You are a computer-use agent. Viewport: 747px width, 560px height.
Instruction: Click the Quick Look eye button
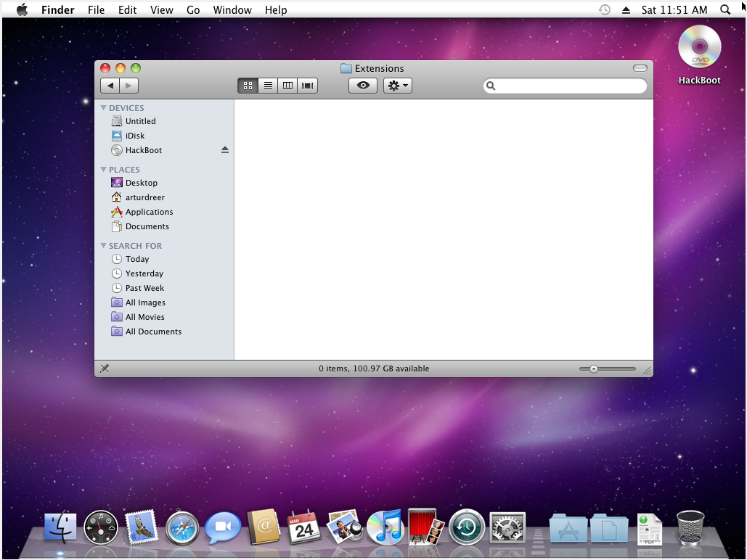[363, 86]
